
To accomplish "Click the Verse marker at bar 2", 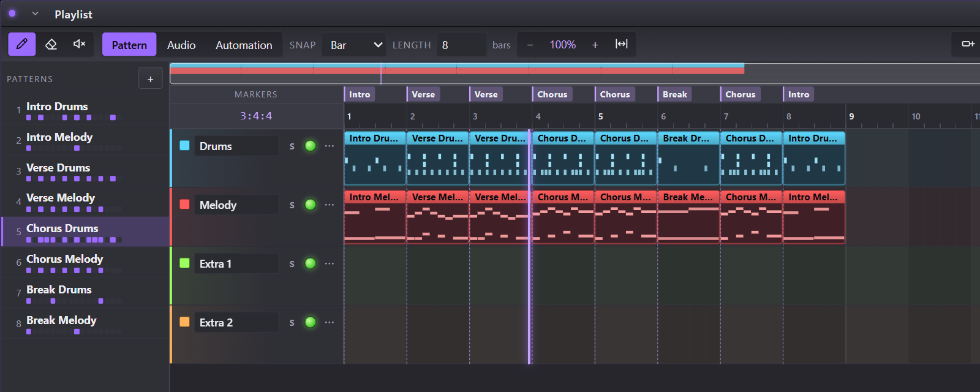I will click(x=423, y=94).
